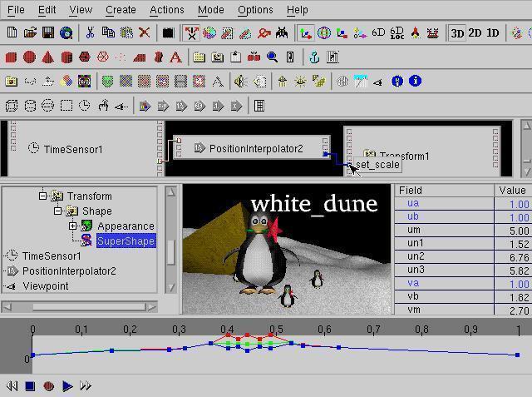532x397 pixels.
Task: Open the Actions menu
Action: pos(167,10)
